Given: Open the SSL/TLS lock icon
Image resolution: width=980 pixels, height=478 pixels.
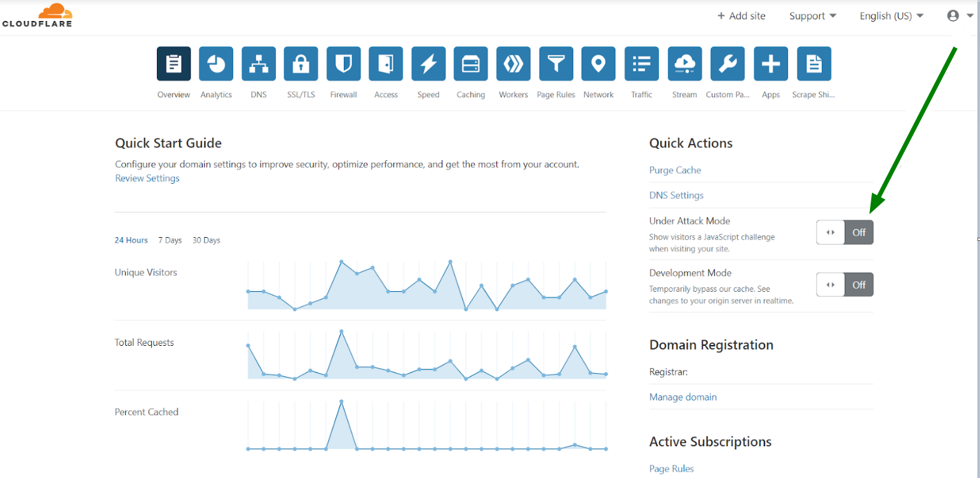Looking at the screenshot, I should coord(301,64).
